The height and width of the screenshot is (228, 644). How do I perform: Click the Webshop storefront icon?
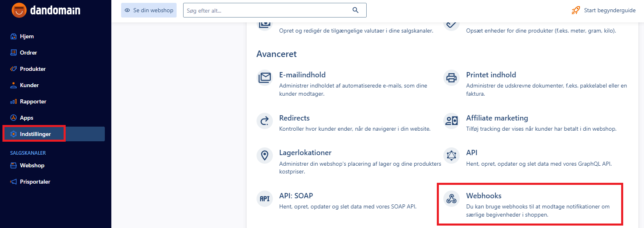pos(13,165)
